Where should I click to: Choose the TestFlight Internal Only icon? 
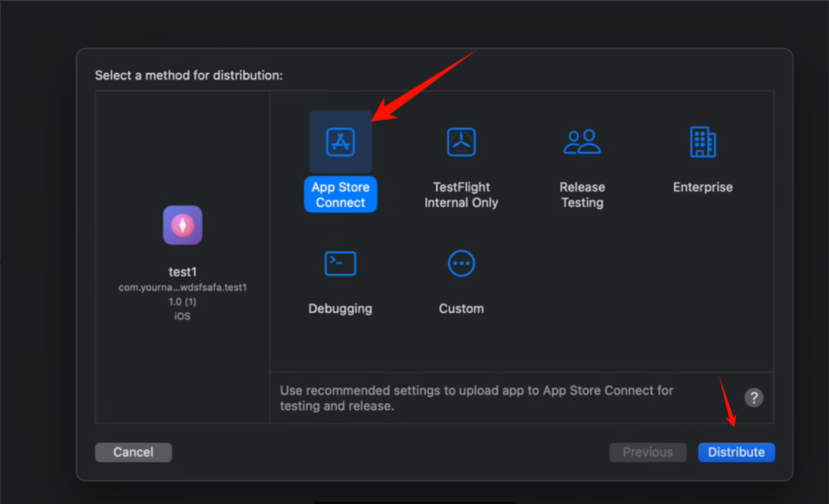(461, 142)
